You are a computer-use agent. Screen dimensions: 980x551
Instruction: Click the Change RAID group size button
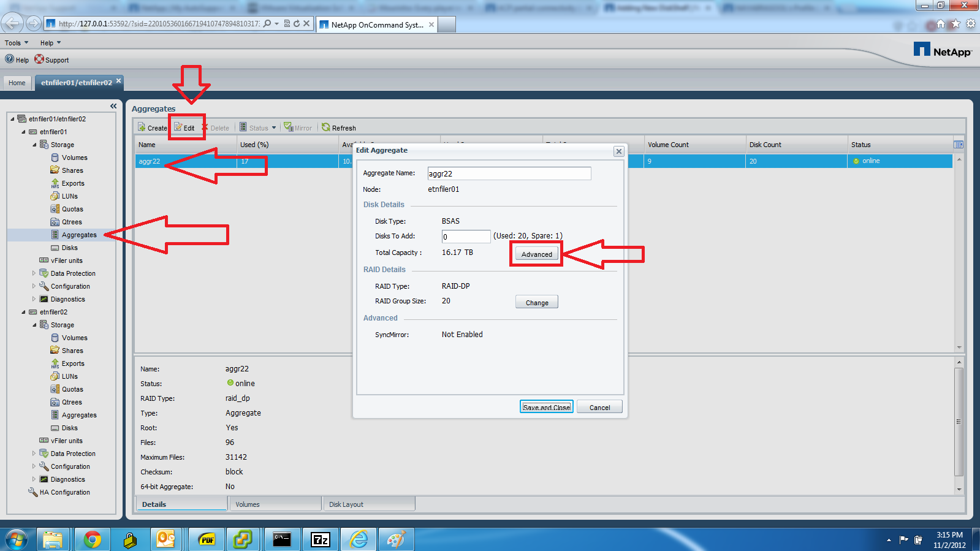[x=537, y=302]
